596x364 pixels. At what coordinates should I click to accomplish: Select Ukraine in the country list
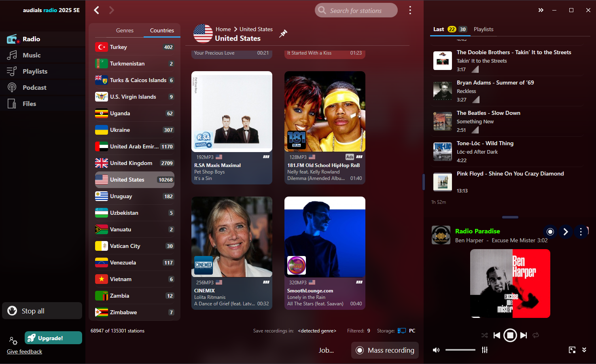coord(135,130)
